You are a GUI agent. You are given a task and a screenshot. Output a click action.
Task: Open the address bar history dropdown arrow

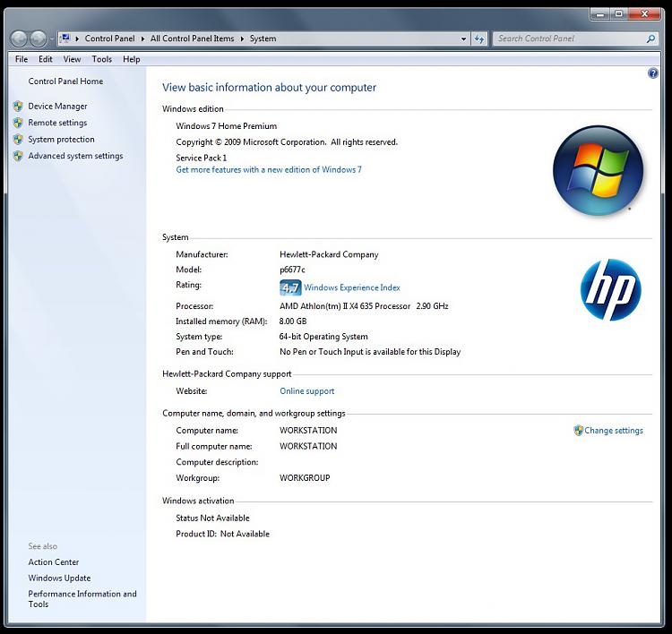click(463, 39)
